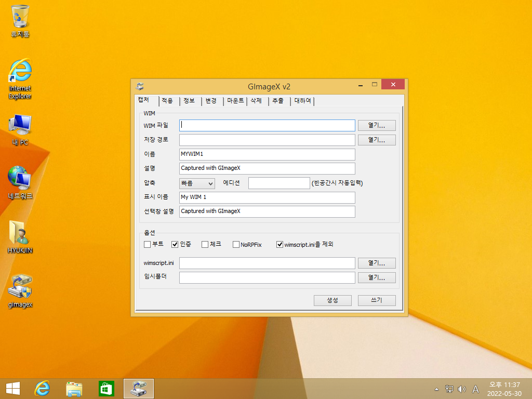Click the 에디션 input field
The image size is (532, 399).
click(279, 183)
